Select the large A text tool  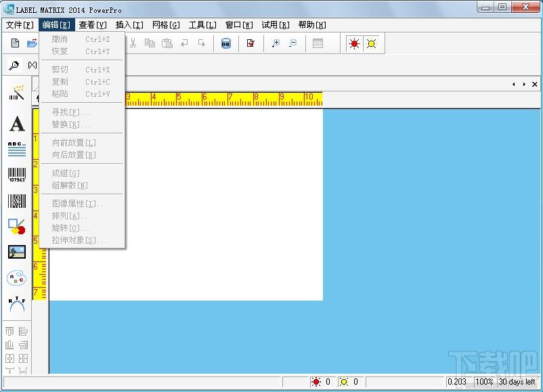pyautogui.click(x=17, y=124)
